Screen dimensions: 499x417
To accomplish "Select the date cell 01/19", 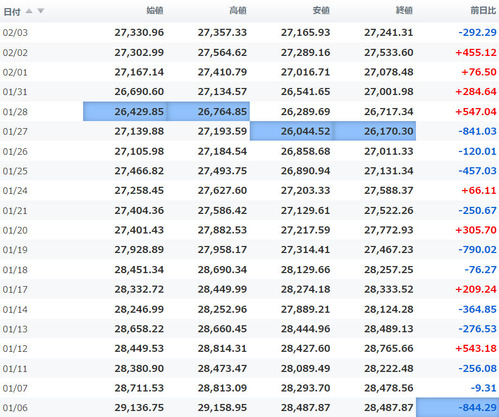I will coord(15,250).
